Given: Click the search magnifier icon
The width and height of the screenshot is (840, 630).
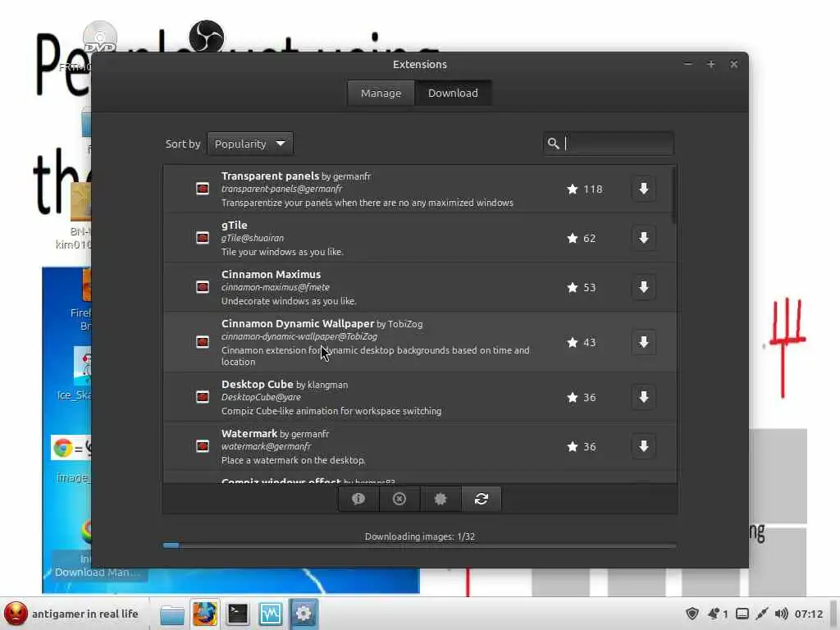Looking at the screenshot, I should point(554,143).
